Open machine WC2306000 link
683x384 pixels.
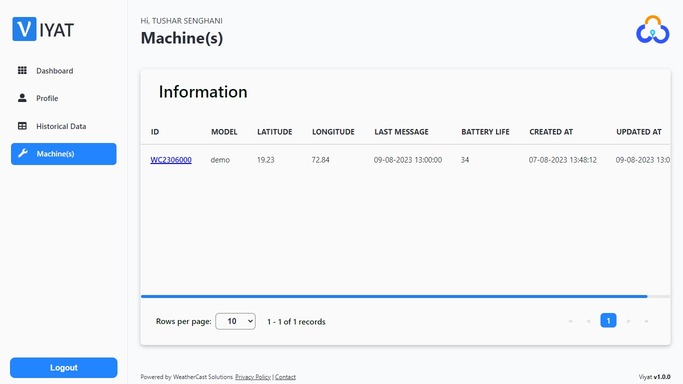(171, 160)
